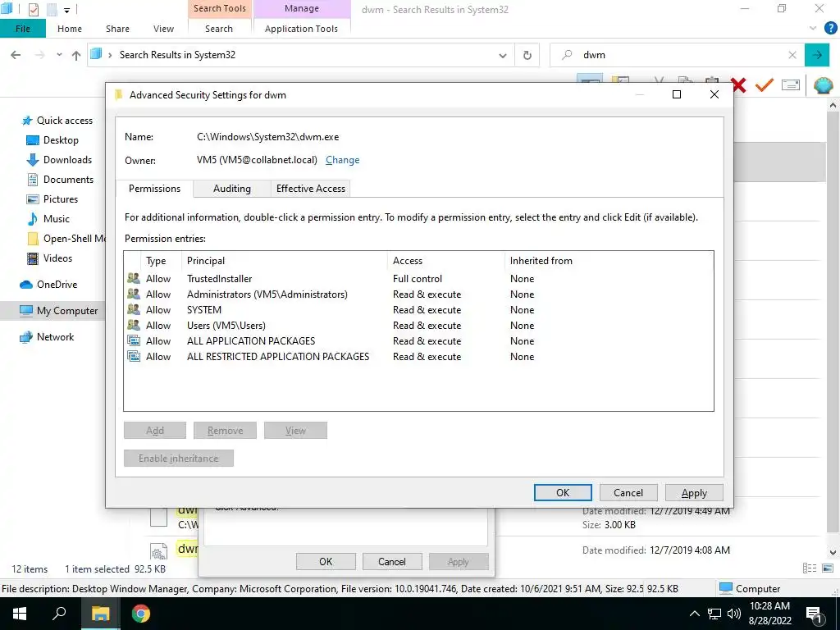The image size is (840, 630).
Task: Click the email envelope icon in Explorer toolbar
Action: (x=791, y=85)
